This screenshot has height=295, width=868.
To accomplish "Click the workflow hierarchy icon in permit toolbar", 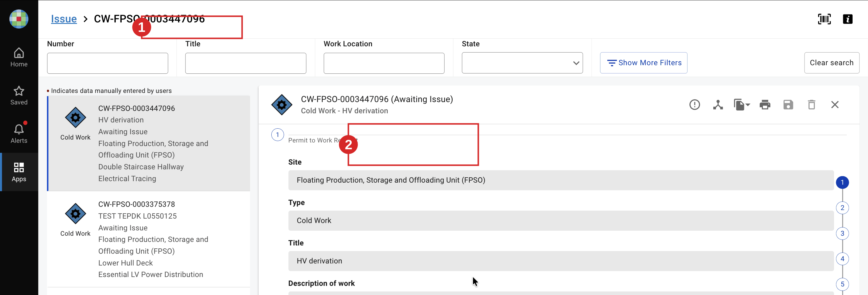I will [718, 105].
